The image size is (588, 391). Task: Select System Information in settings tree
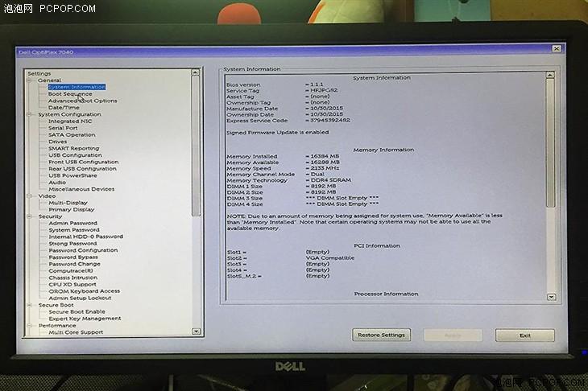pyautogui.click(x=77, y=87)
